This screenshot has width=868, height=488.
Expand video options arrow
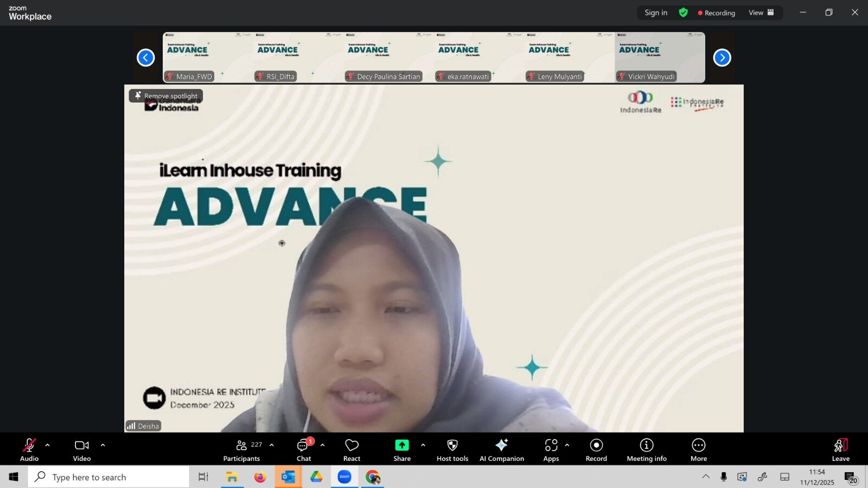[103, 445]
